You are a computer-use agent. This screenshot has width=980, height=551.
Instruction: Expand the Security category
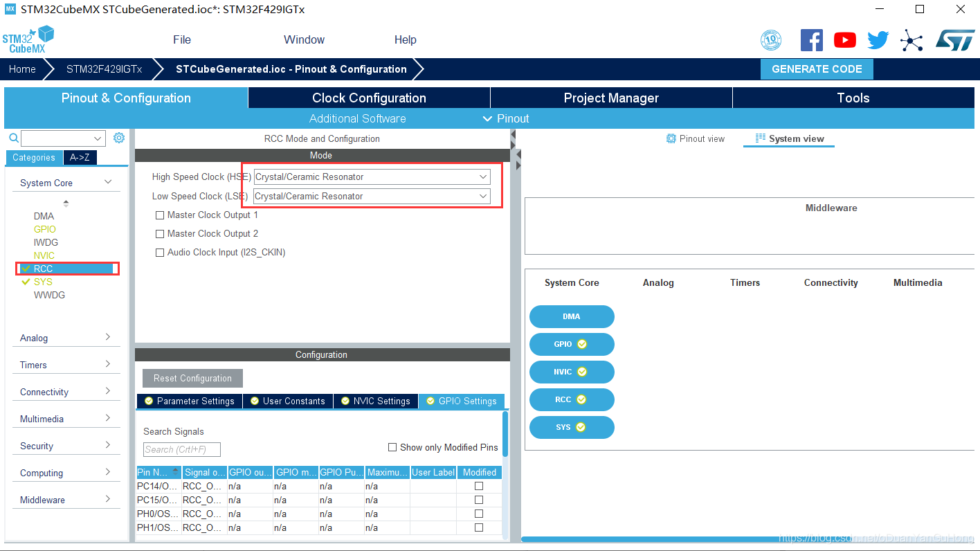click(108, 445)
